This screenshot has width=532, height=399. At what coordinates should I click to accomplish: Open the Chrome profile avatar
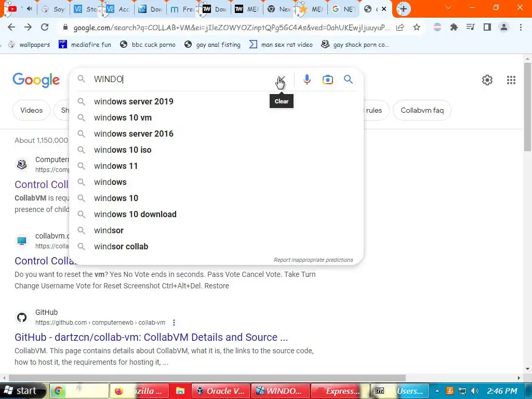click(504, 27)
